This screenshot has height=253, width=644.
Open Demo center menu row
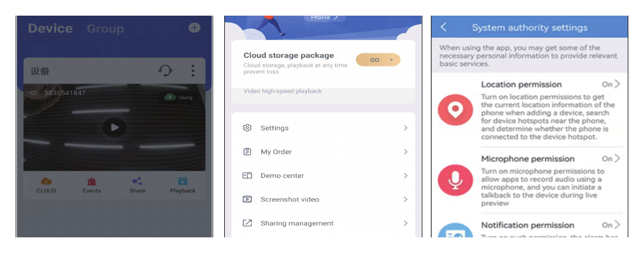tap(323, 175)
